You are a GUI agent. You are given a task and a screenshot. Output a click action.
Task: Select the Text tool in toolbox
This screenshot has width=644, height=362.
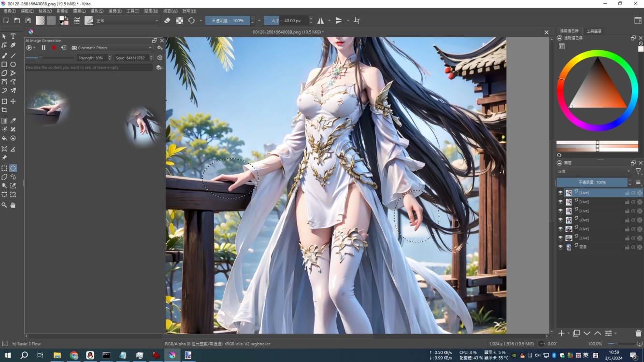(13, 36)
